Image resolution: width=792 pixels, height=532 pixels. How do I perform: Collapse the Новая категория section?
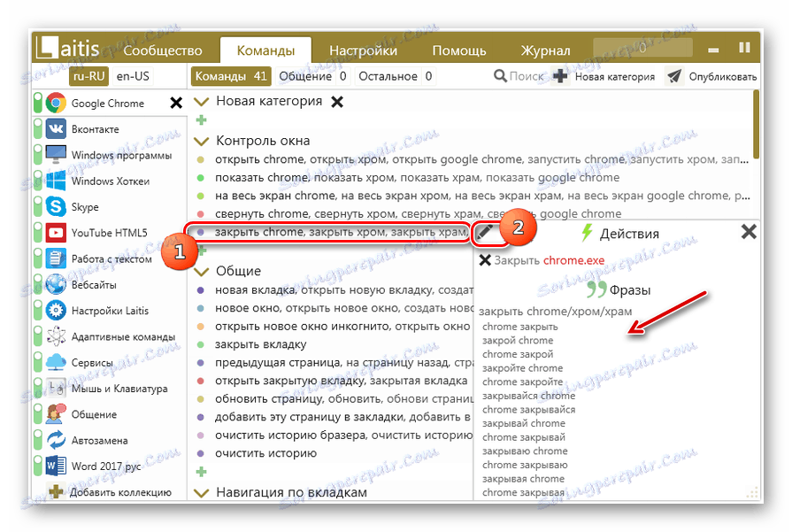pyautogui.click(x=202, y=102)
